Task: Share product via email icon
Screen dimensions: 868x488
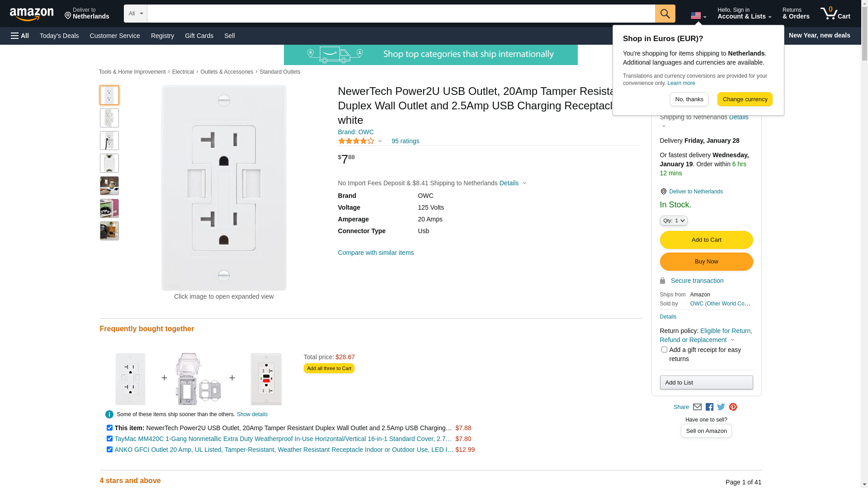Action: pyautogui.click(x=697, y=407)
